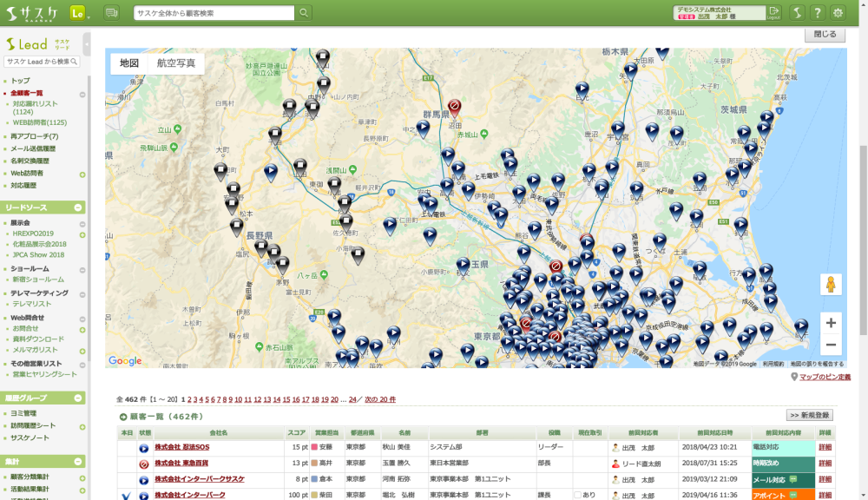The height and width of the screenshot is (500, 868).
Task: Zoom in the map with plus button
Action: coord(831,323)
